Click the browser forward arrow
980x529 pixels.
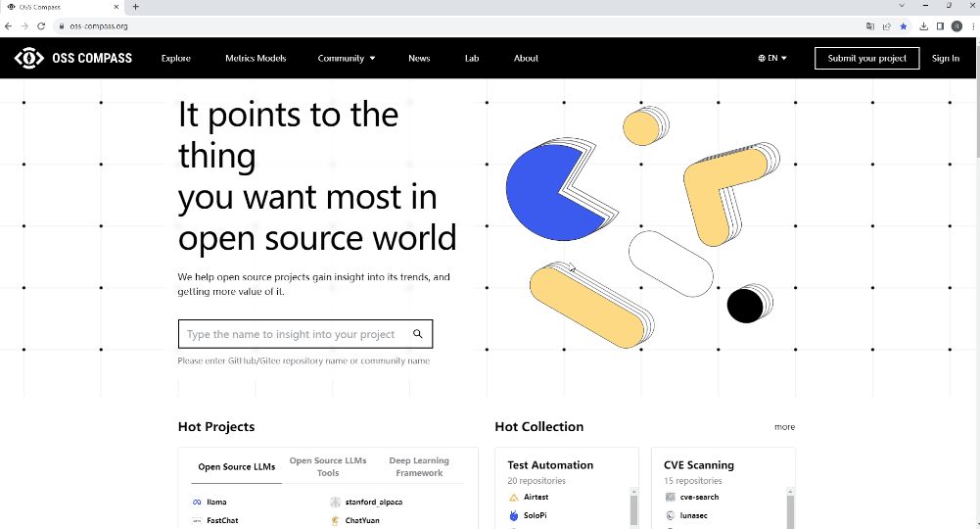24,26
